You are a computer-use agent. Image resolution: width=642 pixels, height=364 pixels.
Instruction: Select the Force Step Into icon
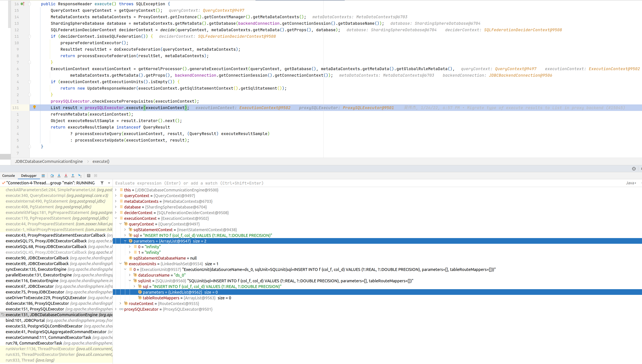(66, 175)
